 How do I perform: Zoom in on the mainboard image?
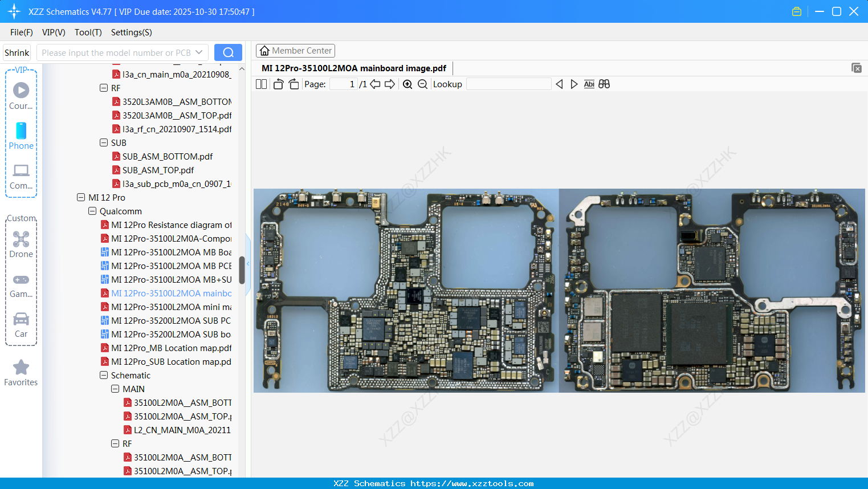pos(407,84)
